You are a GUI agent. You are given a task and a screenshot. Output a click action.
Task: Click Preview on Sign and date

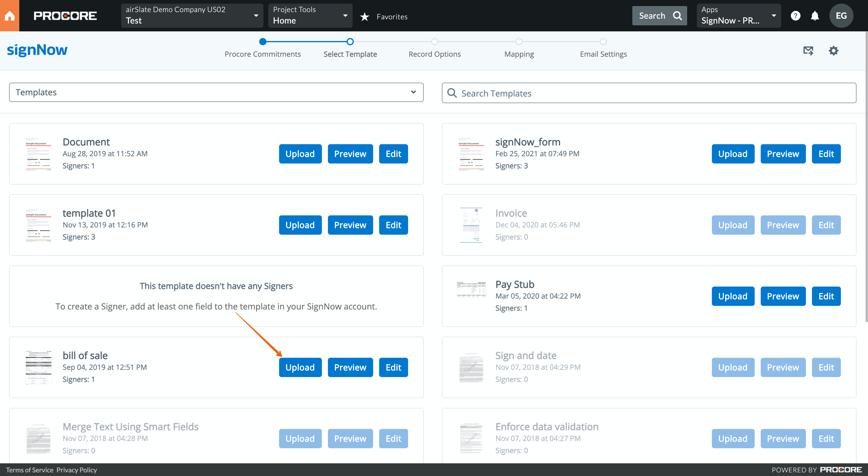coord(783,367)
